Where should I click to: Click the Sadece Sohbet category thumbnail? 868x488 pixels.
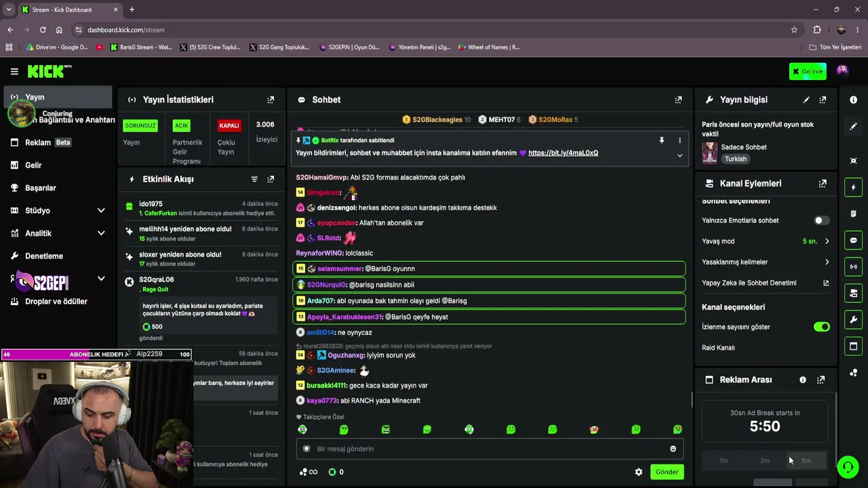[x=709, y=152]
